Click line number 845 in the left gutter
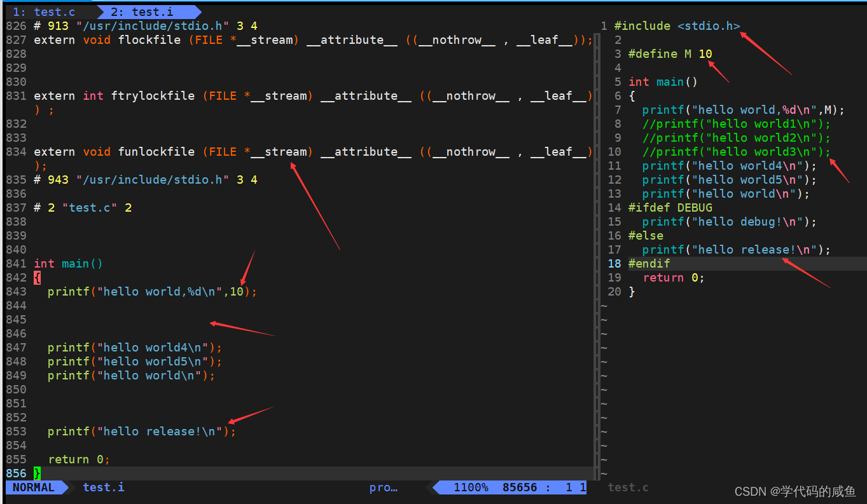867x504 pixels. click(16, 320)
